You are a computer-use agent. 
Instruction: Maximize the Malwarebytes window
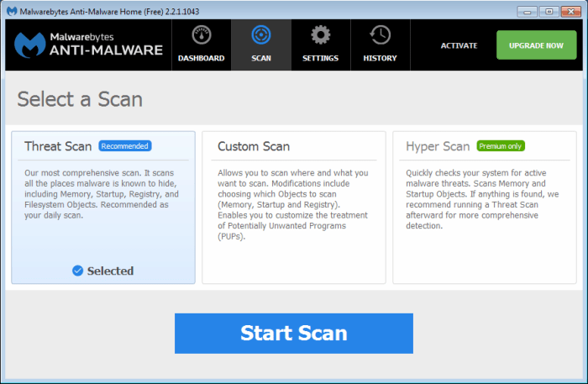[x=549, y=12]
